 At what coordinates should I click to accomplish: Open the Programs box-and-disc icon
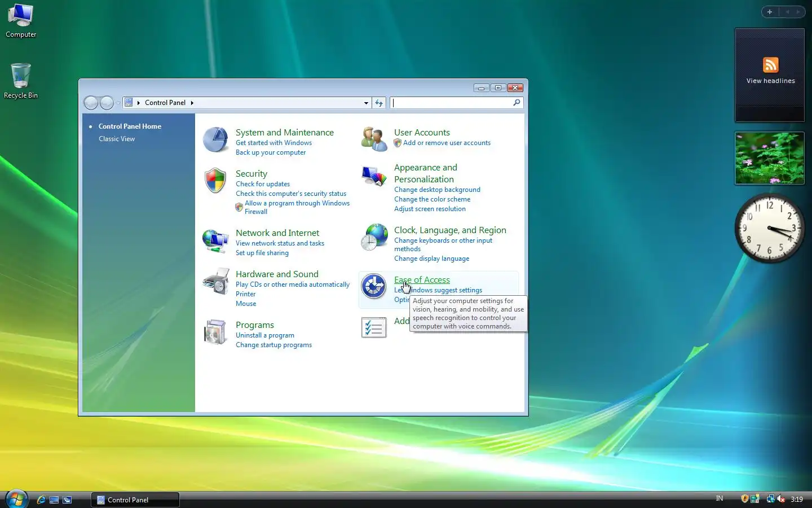coord(215,332)
